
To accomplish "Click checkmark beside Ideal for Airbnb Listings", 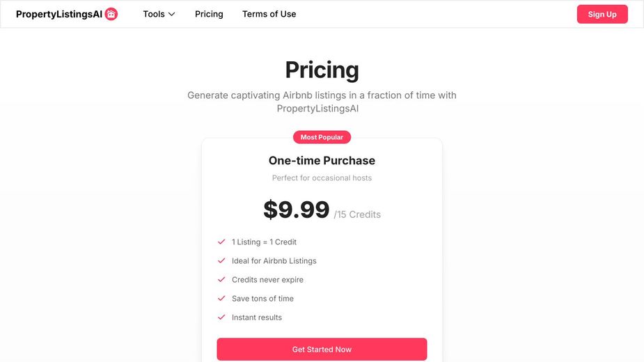I will pyautogui.click(x=221, y=260).
